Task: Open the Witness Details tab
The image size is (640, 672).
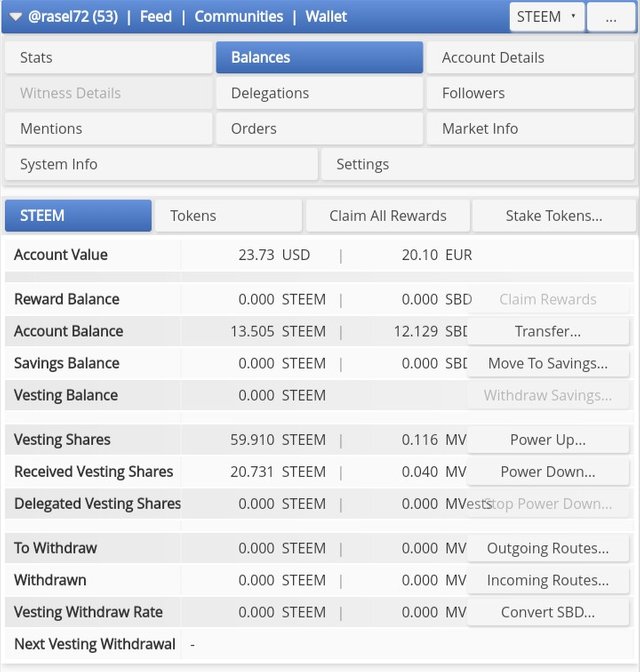Action: 108,93
